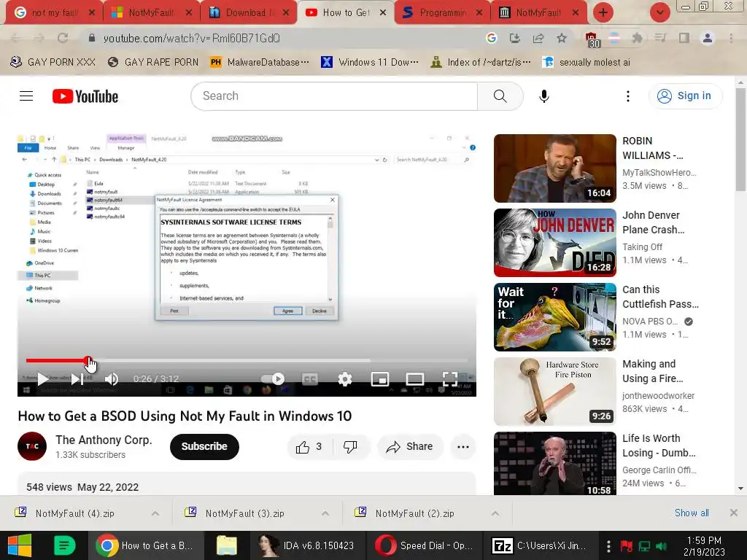
Task: Switch to Download tab
Action: [x=248, y=13]
